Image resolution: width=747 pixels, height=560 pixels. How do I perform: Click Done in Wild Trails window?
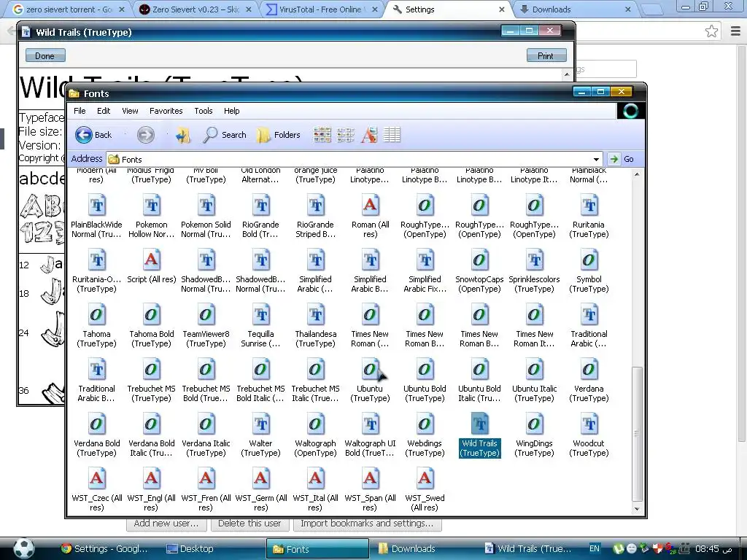(x=44, y=55)
